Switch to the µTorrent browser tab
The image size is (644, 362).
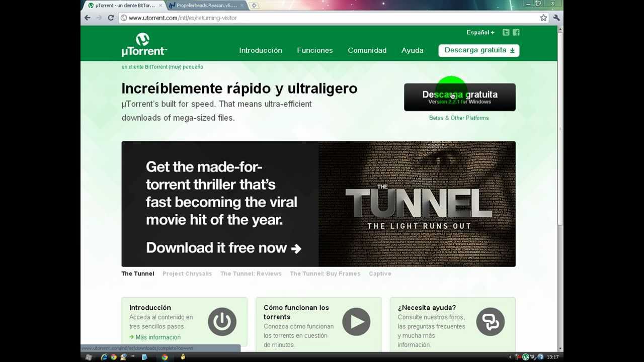(x=125, y=6)
